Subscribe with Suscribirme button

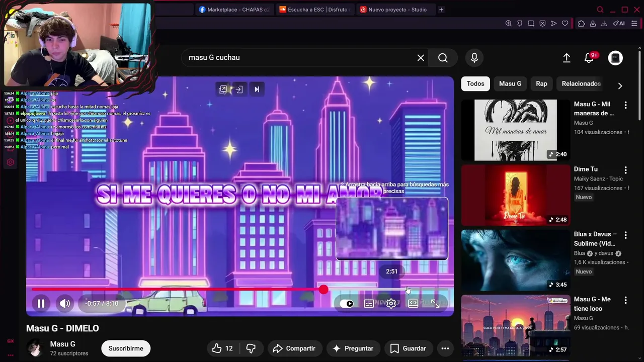(126, 348)
